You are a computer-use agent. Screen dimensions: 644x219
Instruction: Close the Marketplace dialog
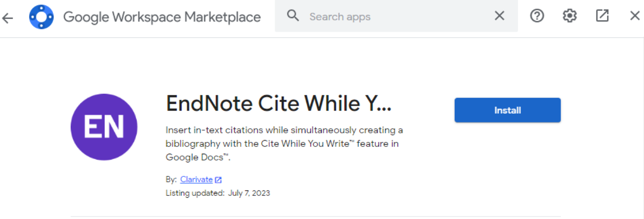[634, 16]
